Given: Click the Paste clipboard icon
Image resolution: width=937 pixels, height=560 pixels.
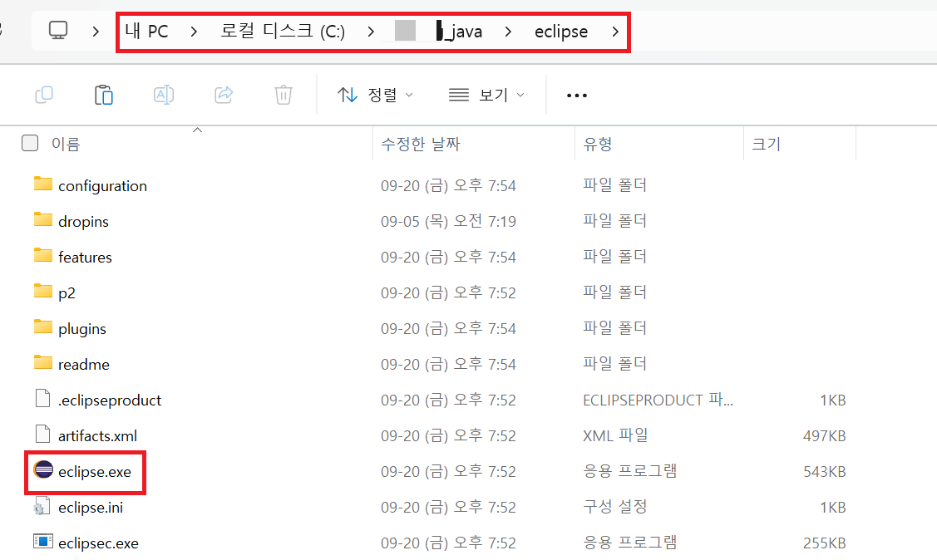Looking at the screenshot, I should coord(104,95).
